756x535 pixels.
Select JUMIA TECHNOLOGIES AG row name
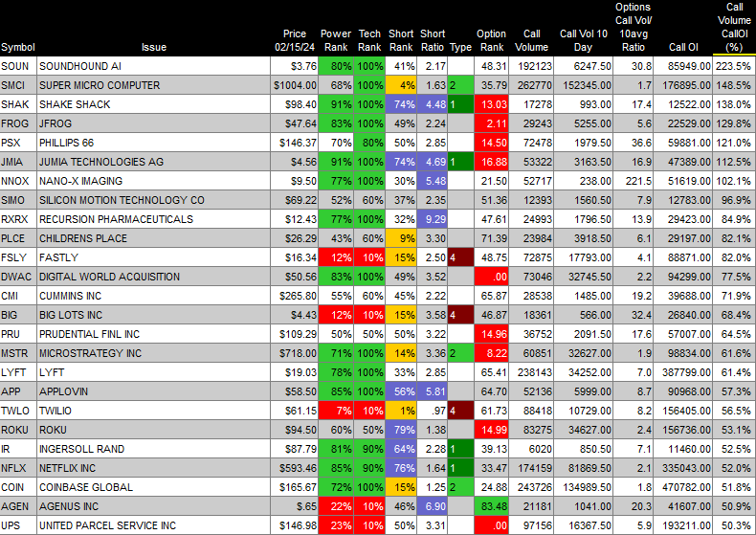pyautogui.click(x=101, y=162)
